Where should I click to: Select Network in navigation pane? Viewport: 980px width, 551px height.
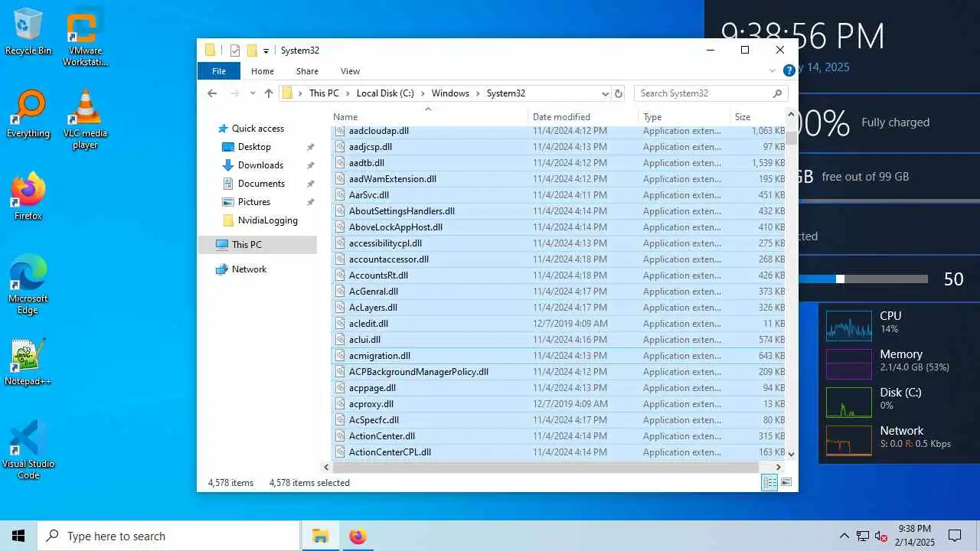[x=250, y=269]
